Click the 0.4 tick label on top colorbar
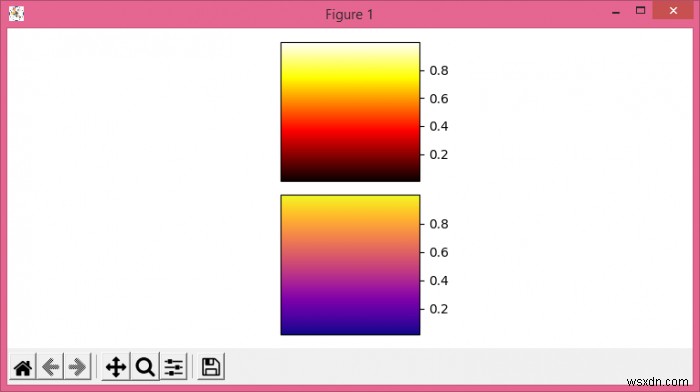The height and width of the screenshot is (392, 700). tap(439, 126)
